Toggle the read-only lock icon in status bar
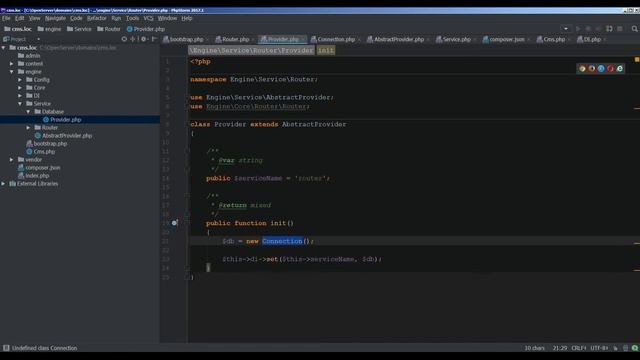 click(615, 348)
